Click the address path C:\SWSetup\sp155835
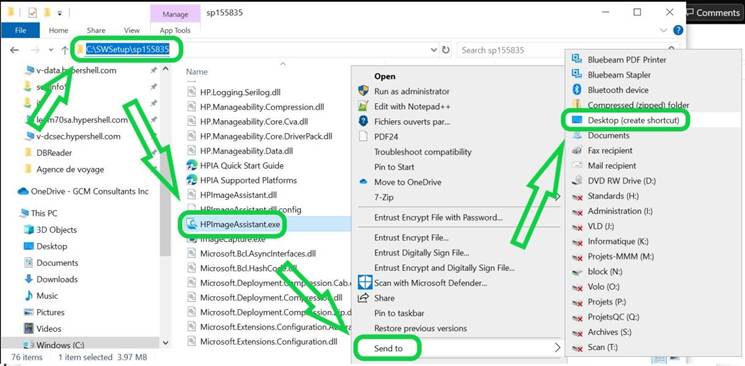 (x=127, y=49)
